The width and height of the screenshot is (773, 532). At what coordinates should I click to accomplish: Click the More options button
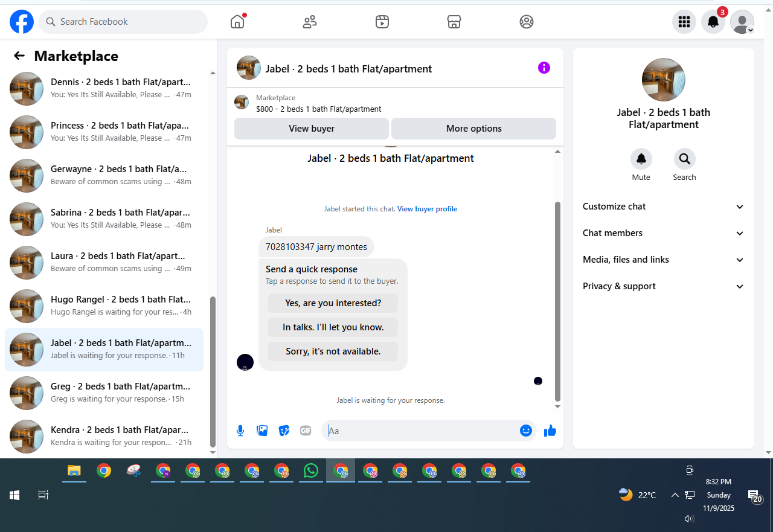(474, 129)
